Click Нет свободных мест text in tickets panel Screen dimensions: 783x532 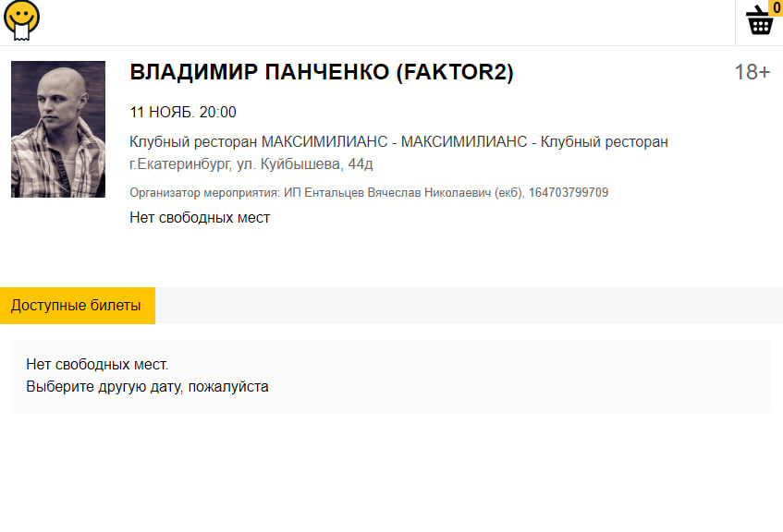coord(97,365)
